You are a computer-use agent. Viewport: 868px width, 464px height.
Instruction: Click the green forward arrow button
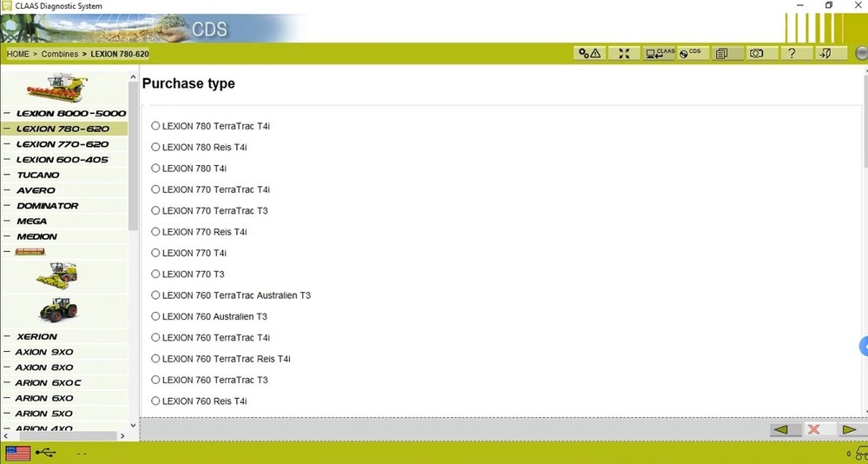click(852, 429)
